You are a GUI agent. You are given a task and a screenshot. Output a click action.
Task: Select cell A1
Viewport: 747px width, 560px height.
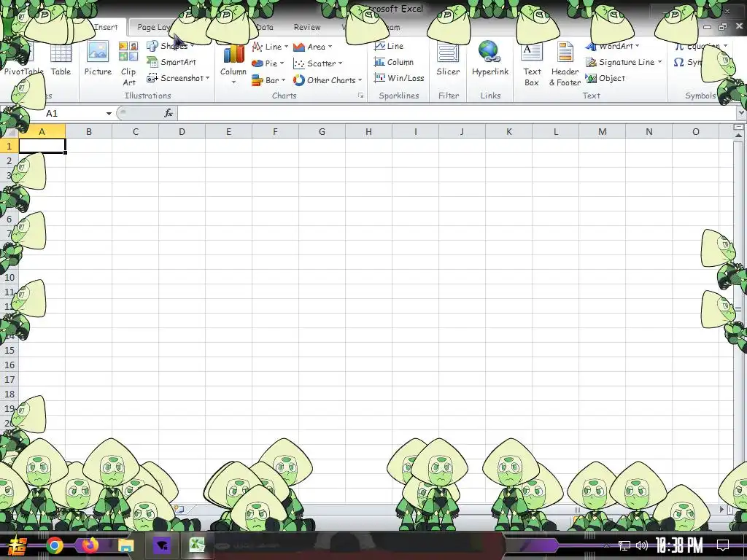(x=42, y=146)
